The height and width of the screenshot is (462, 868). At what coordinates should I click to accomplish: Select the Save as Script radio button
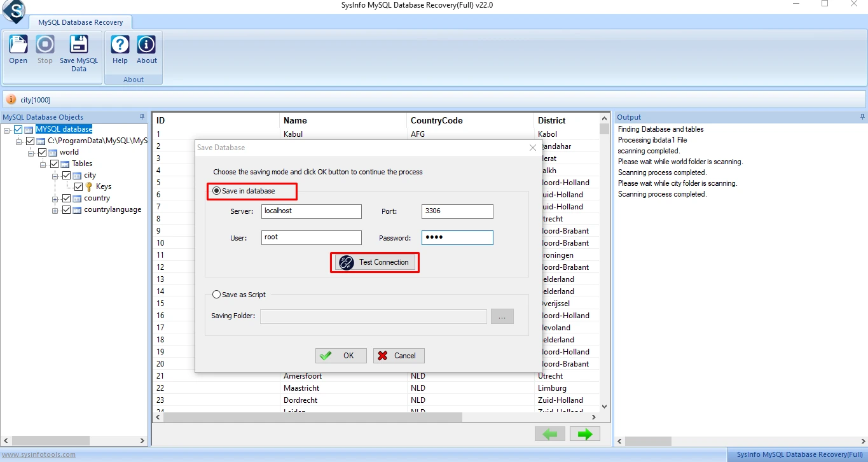(x=217, y=294)
